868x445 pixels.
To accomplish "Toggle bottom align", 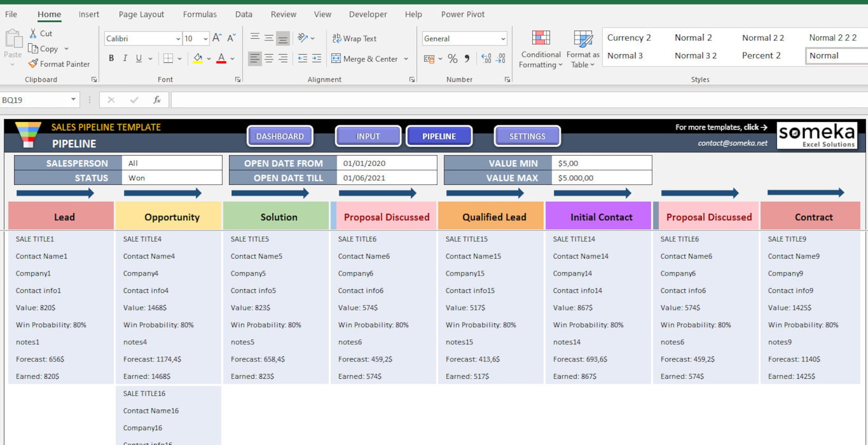I will pos(283,38).
